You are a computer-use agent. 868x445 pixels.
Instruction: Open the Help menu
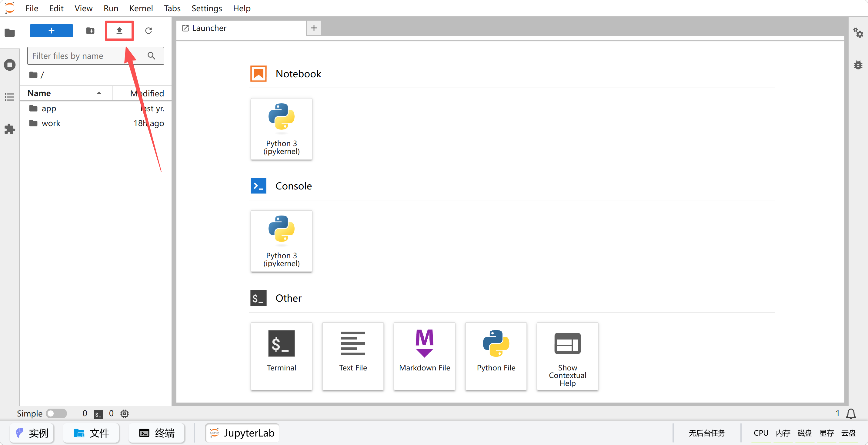click(242, 8)
